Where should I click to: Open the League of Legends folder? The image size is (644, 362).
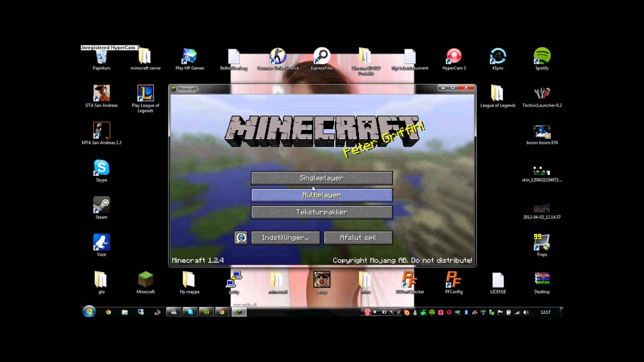click(498, 97)
